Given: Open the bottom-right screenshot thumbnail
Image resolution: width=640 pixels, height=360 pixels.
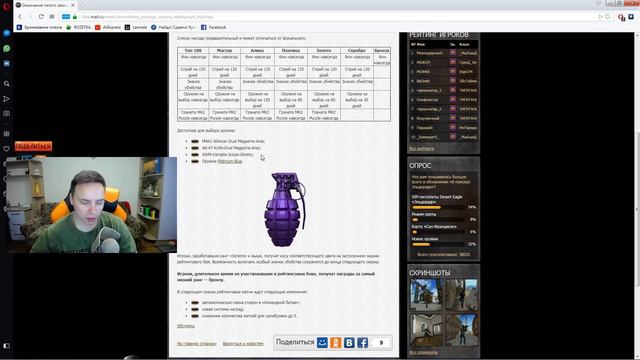Looking at the screenshot, I should coord(461,330).
